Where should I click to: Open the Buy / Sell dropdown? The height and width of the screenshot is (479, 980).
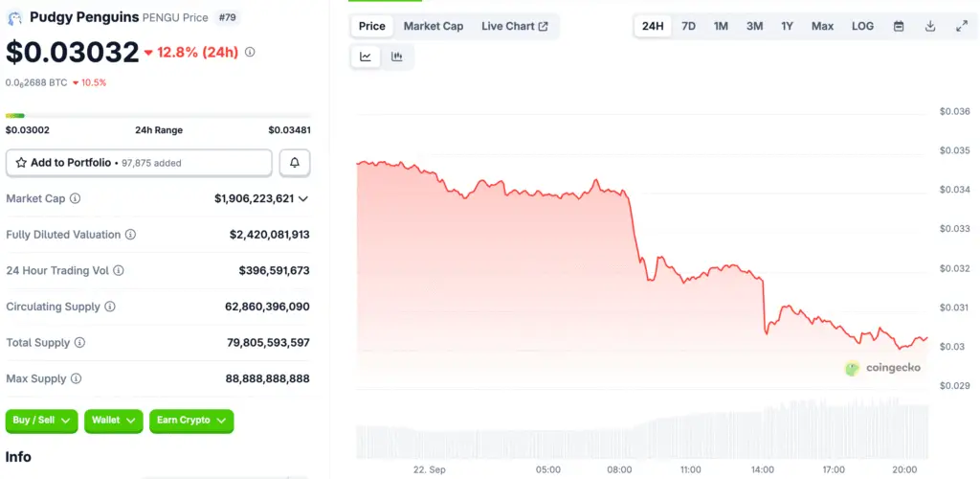[x=42, y=421]
